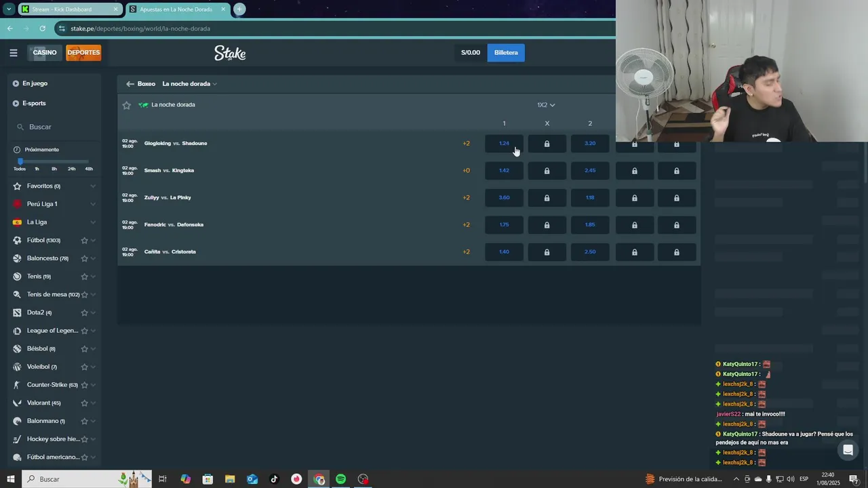Screen dimensions: 868x488
Task: Click the Tenis sport icon
Action: 17,277
